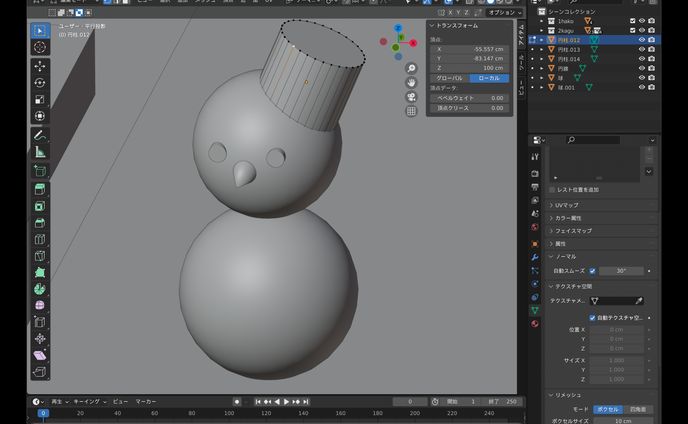Uncheck the 1hako collection checkbox
The width and height of the screenshot is (688, 424).
[632, 21]
